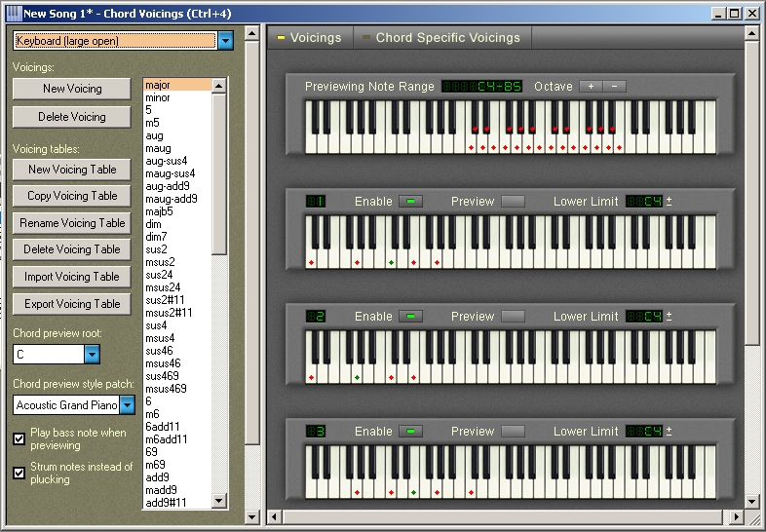Click the Octave plus button
The width and height of the screenshot is (766, 532).
click(x=591, y=86)
